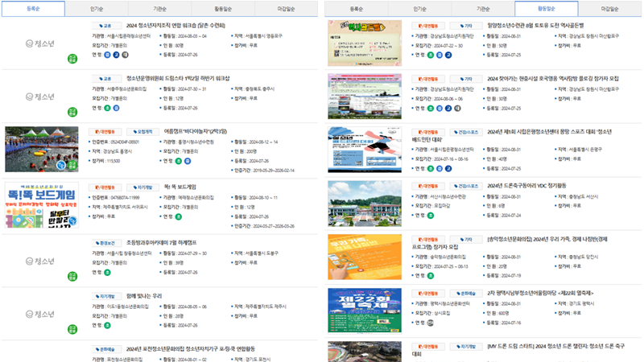Click 대면활동 badge on 바다야놀자 camp row
Viewport: 644px width, 362px height.
tap(105, 132)
